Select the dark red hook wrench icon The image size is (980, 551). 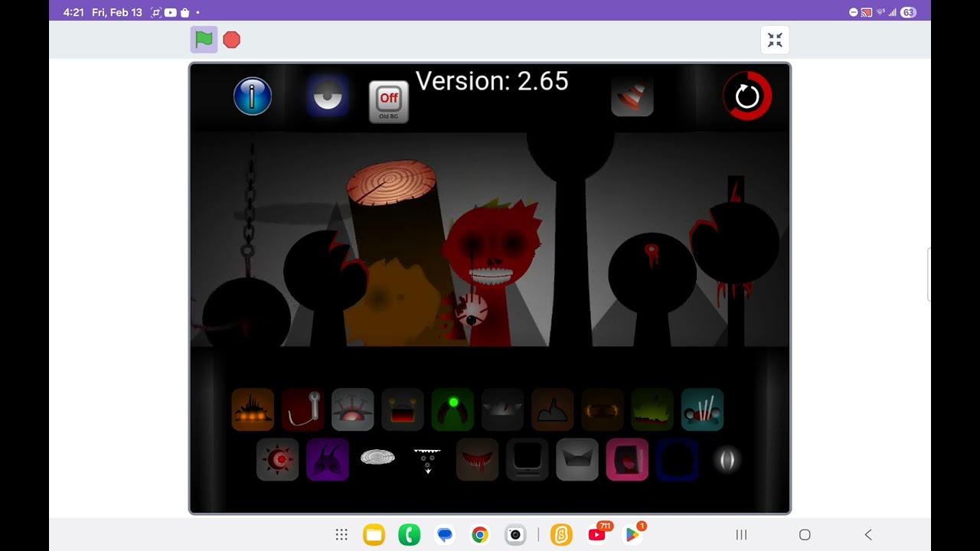pos(302,409)
